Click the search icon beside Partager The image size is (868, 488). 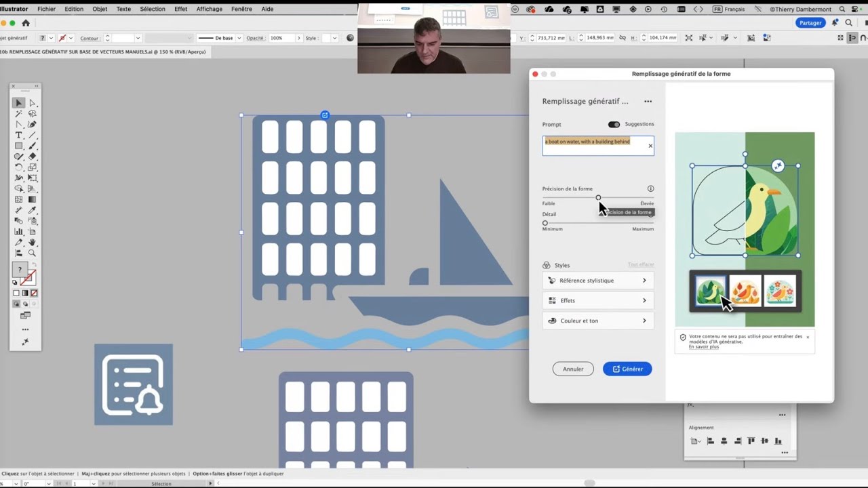848,22
